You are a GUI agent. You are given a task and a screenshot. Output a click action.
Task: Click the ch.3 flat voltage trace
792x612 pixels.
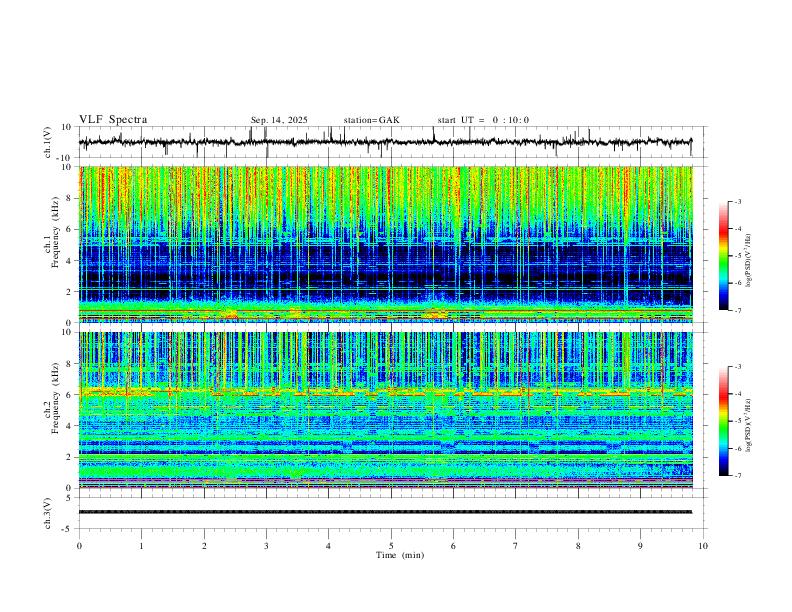point(385,512)
